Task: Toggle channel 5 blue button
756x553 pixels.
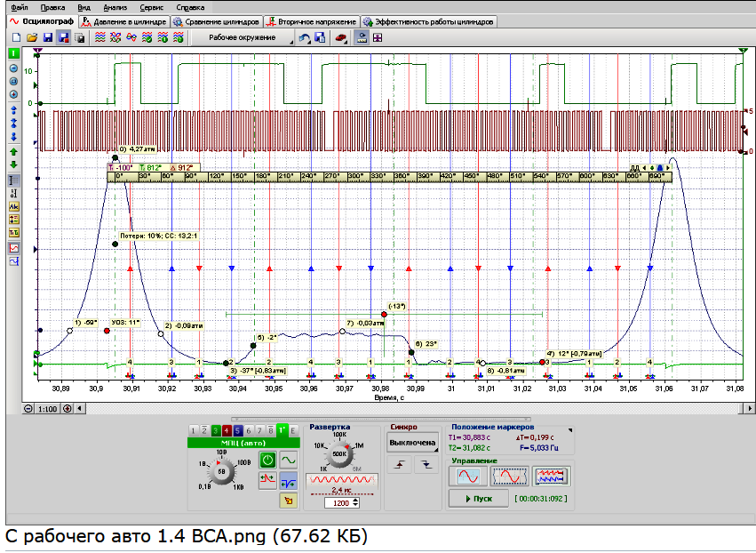Action: 237,430
